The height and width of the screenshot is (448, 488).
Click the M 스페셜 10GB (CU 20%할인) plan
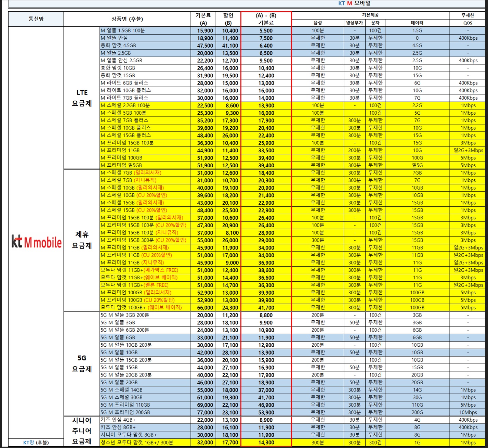pyautogui.click(x=134, y=195)
